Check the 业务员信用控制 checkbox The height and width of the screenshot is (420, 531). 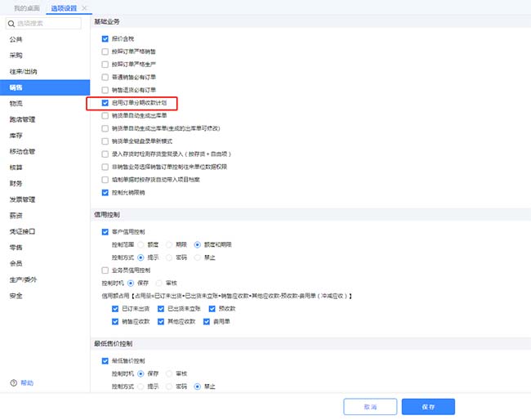(105, 270)
